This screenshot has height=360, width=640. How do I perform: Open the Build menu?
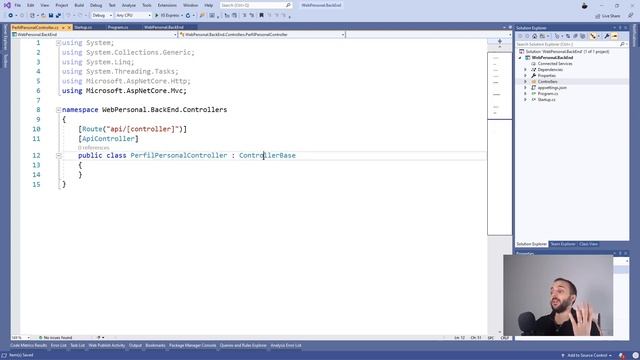coord(79,5)
